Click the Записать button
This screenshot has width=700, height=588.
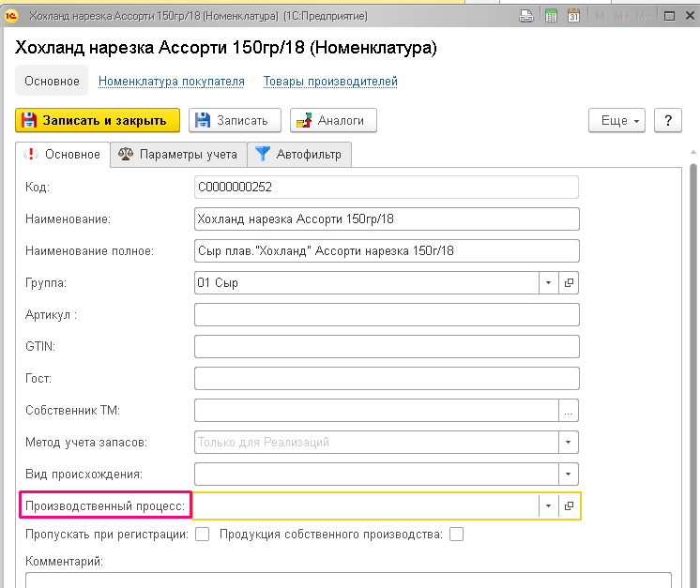(x=235, y=120)
